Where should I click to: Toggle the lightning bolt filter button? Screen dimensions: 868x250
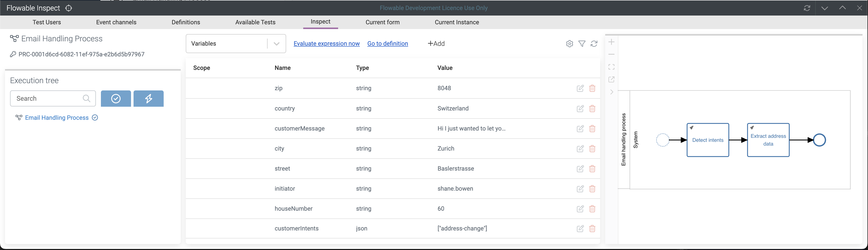[149, 99]
